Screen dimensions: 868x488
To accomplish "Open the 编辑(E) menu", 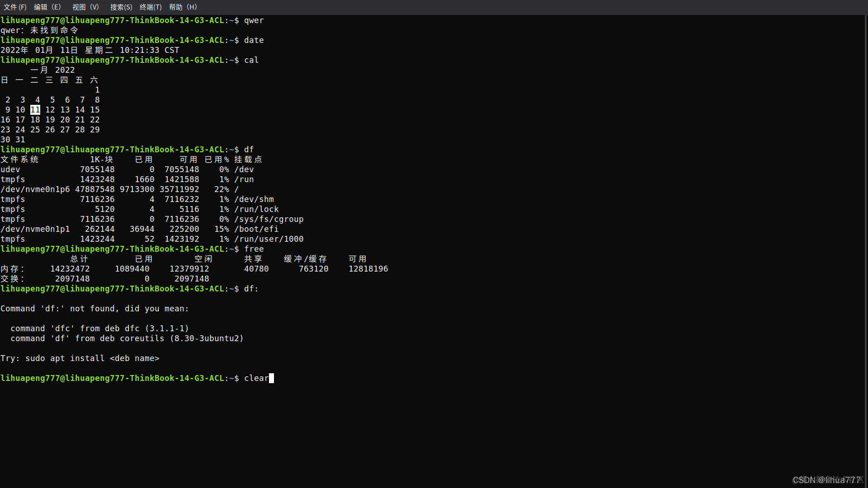I will click(47, 7).
